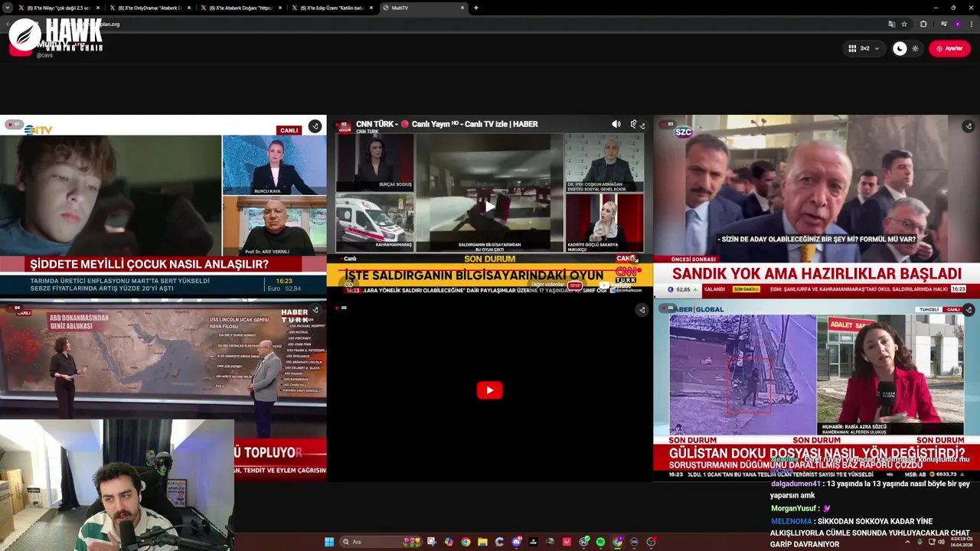Click the CNN Türk panel's top-right expand icon
Image resolution: width=980 pixels, height=551 pixels.
tap(642, 126)
